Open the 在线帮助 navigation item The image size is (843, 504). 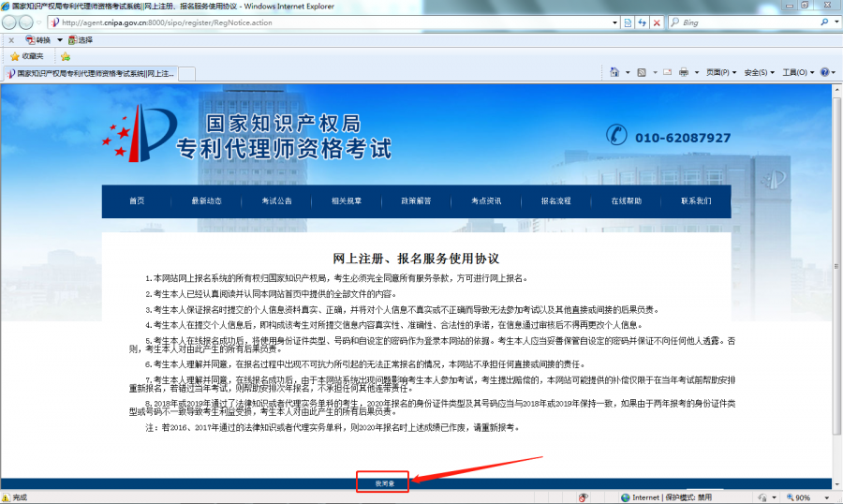(626, 201)
